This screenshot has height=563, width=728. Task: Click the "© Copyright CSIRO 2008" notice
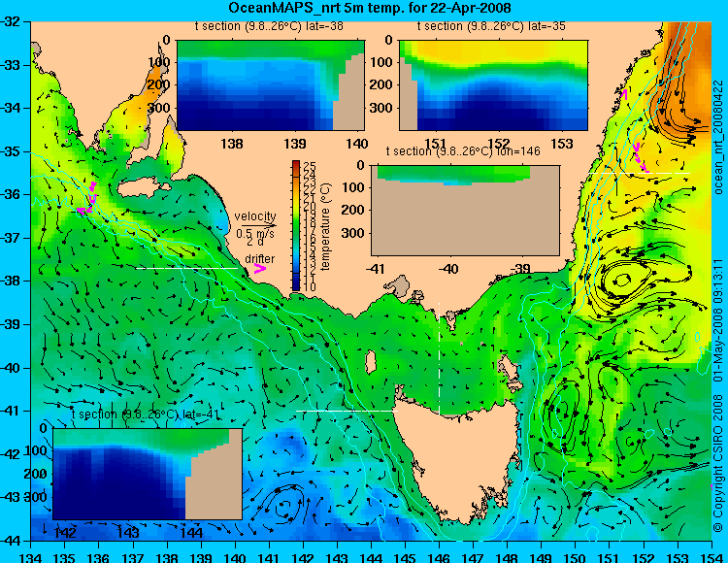718,463
